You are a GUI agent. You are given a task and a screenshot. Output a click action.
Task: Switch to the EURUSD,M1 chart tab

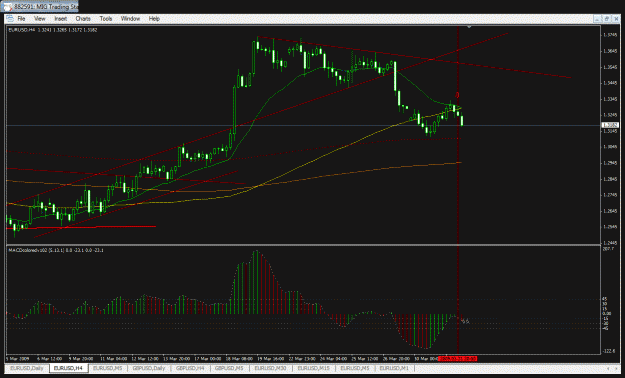pos(394,368)
